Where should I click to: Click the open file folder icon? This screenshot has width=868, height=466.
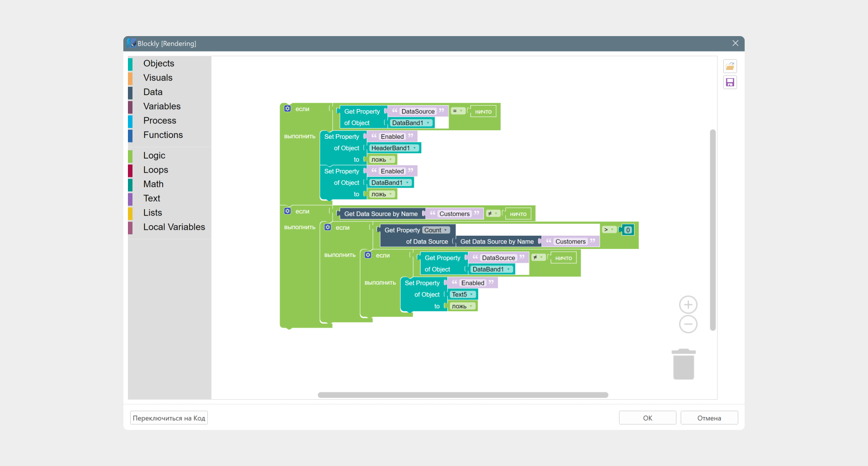[x=730, y=67]
